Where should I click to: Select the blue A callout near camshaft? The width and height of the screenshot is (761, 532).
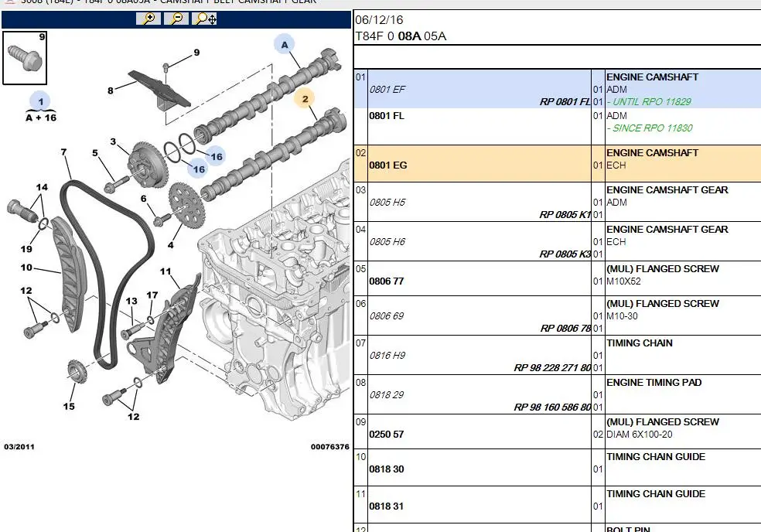coord(285,45)
